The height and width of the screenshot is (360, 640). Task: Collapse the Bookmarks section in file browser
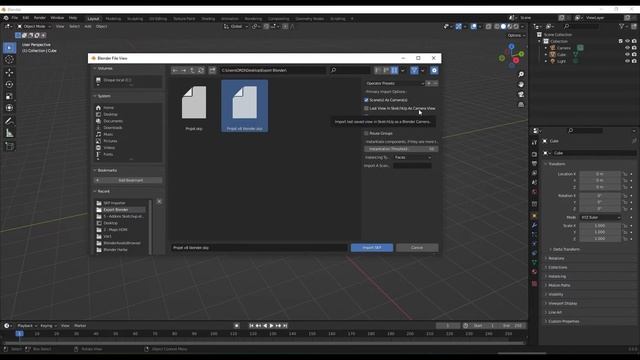107,170
